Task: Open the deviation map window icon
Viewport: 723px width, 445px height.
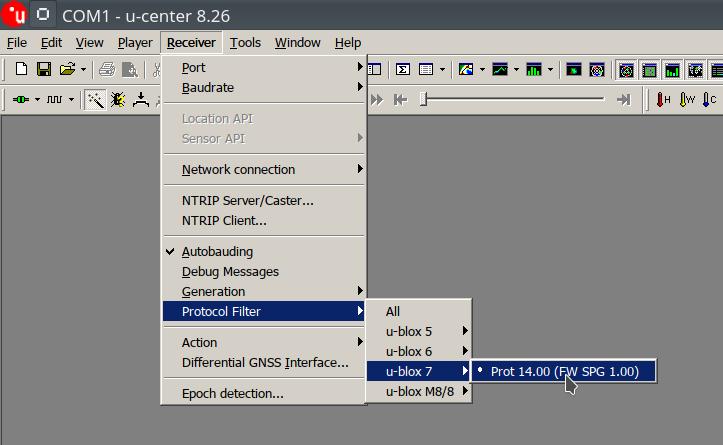Action: [x=574, y=70]
